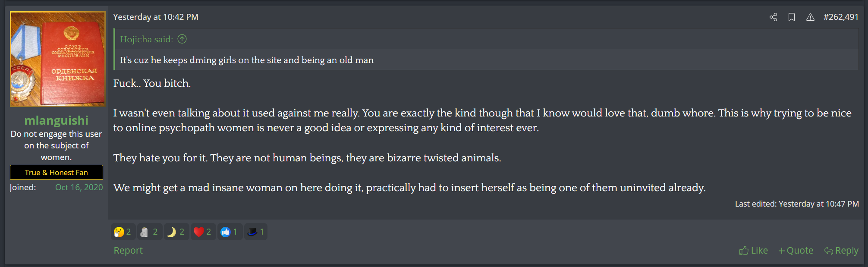868x267 pixels.
Task: Click the "Hojicha said:" quote header
Action: click(x=147, y=39)
